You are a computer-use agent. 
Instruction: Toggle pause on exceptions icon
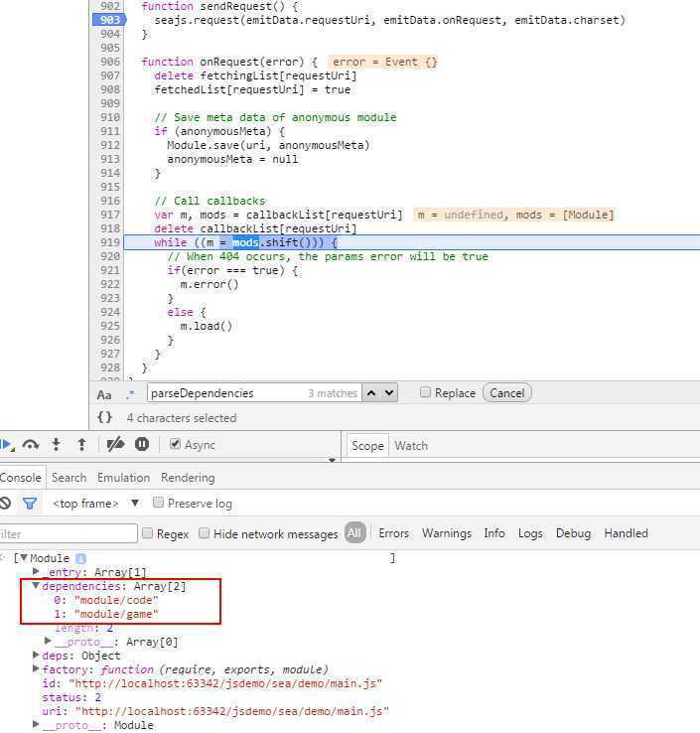[x=142, y=444]
